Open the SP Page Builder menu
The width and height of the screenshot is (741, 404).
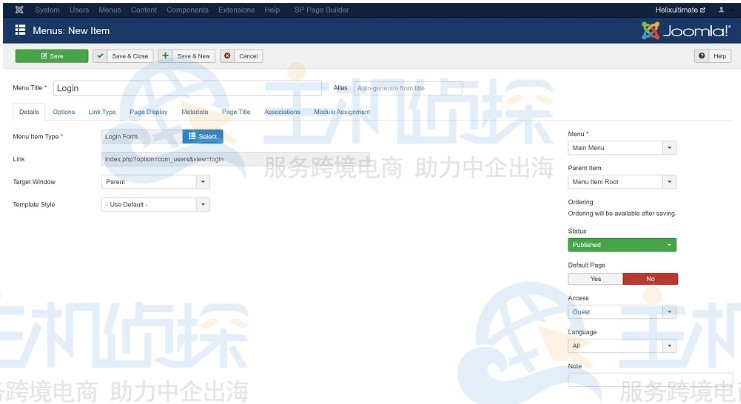click(321, 9)
